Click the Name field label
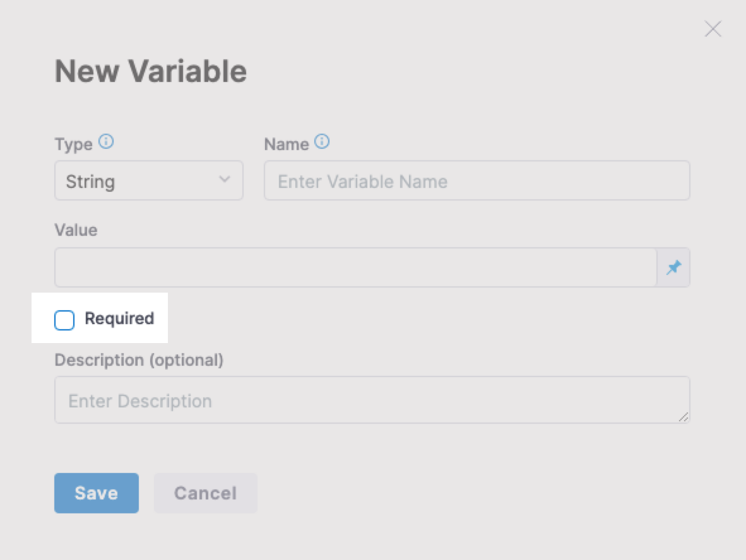This screenshot has width=746, height=560. [286, 144]
